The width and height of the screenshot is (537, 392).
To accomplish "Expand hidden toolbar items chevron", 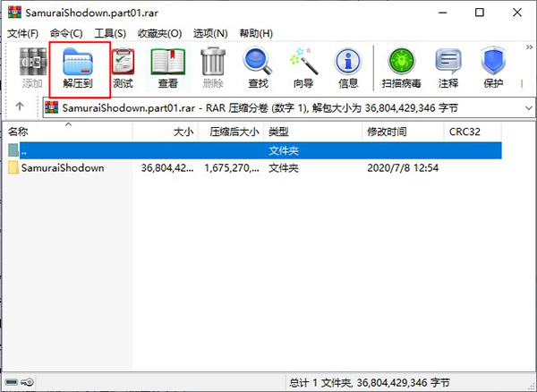I will pyautogui.click(x=530, y=47).
